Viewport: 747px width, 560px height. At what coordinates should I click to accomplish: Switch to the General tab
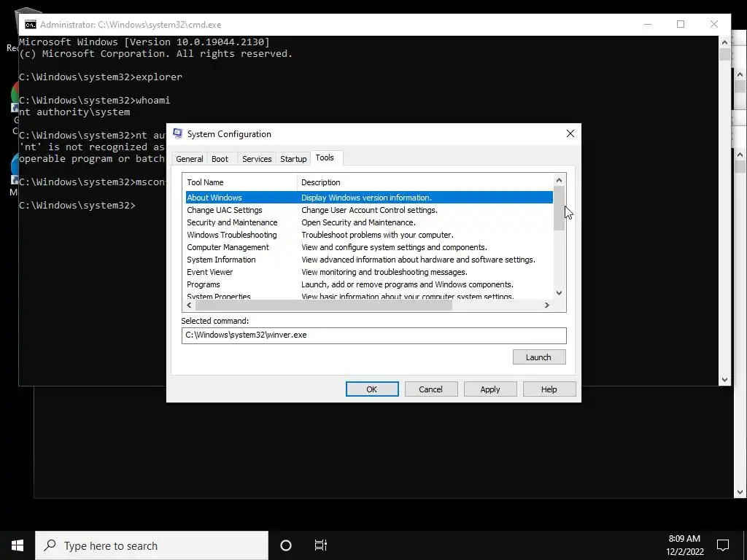(x=189, y=159)
